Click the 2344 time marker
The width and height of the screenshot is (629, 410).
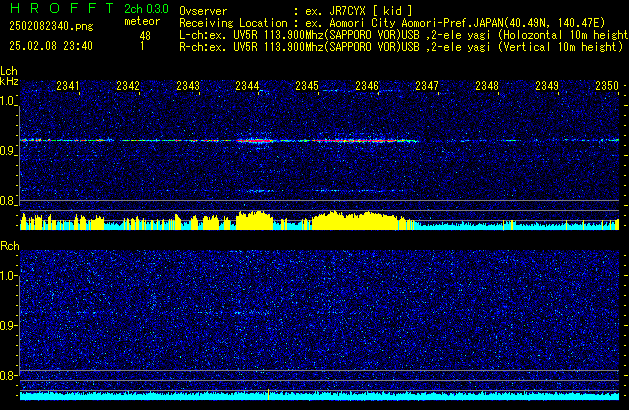point(248,86)
